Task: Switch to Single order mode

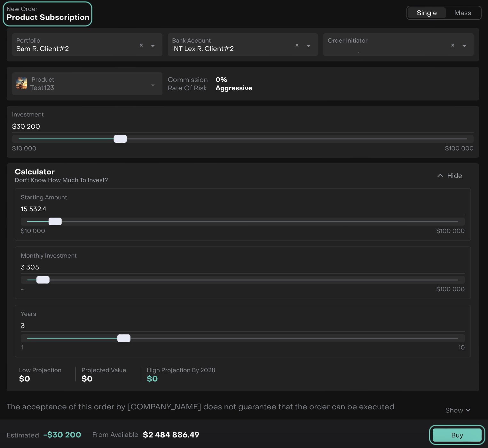Action: [x=427, y=13]
